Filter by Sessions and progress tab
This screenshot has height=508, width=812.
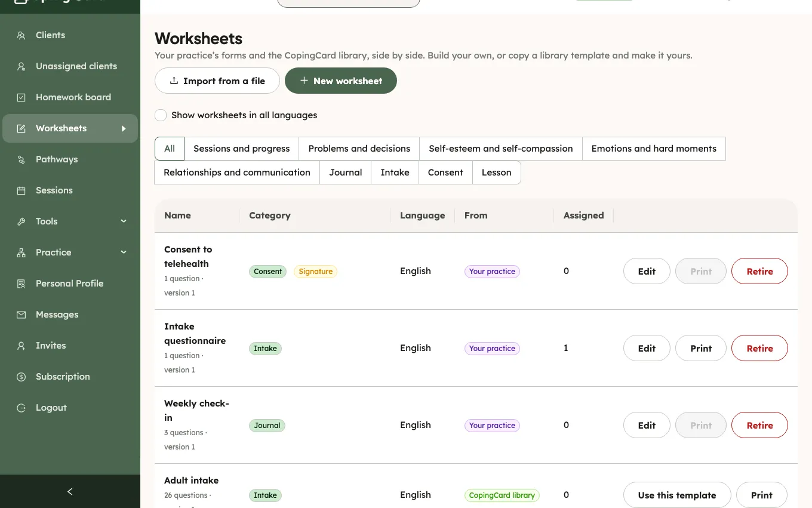click(x=242, y=149)
